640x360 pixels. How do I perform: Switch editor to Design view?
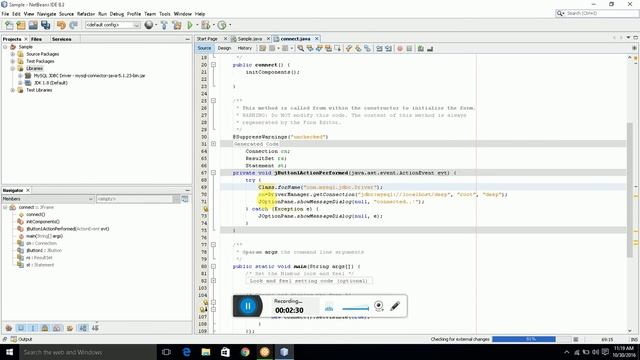click(x=224, y=48)
